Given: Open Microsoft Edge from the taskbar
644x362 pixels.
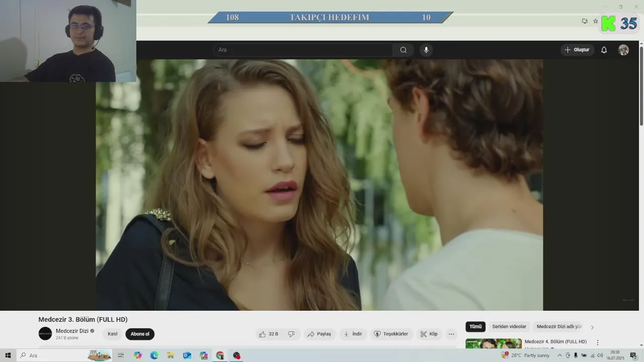Looking at the screenshot, I should (x=154, y=355).
